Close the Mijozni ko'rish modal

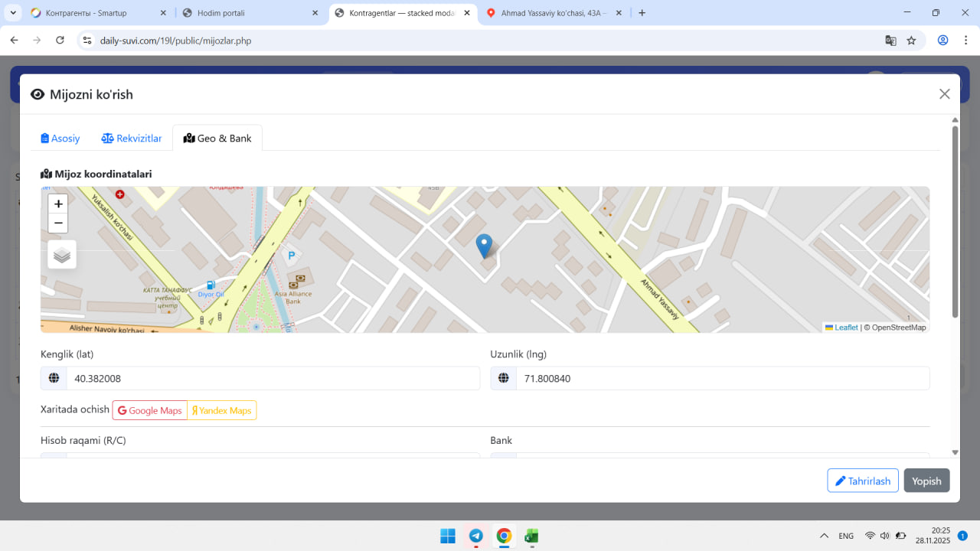coord(944,94)
